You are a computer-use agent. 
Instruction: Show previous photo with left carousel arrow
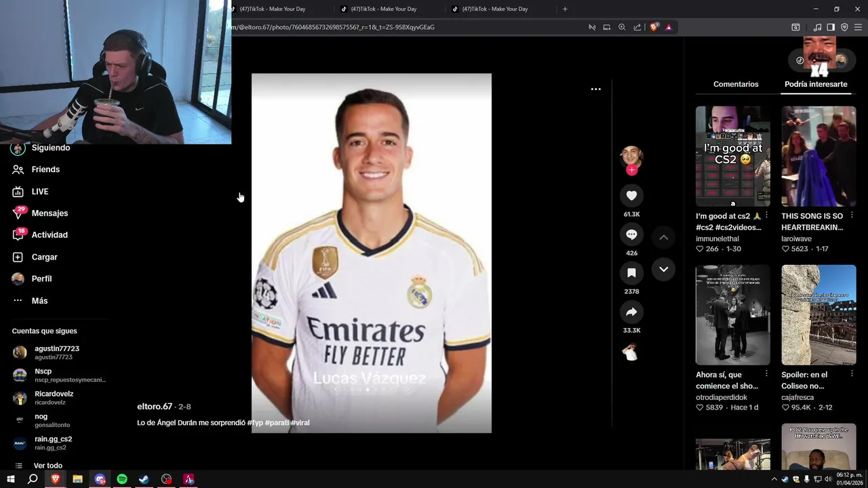coord(335,390)
